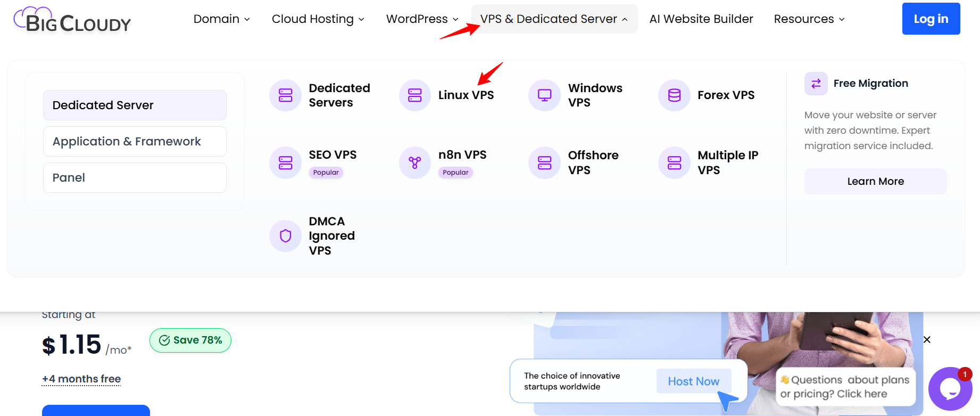This screenshot has width=980, height=416.
Task: Click the Host Now button
Action: [x=694, y=381]
